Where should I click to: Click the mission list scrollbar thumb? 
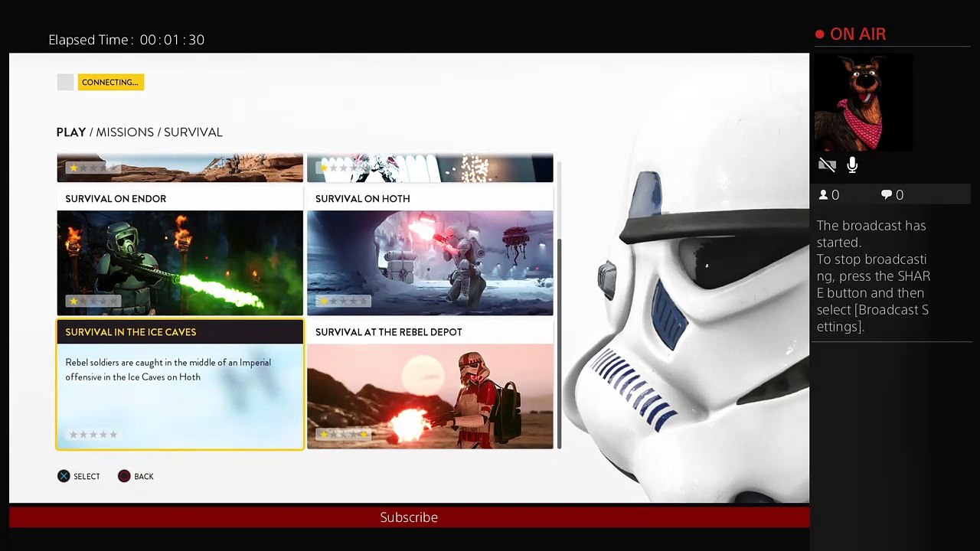point(559,343)
